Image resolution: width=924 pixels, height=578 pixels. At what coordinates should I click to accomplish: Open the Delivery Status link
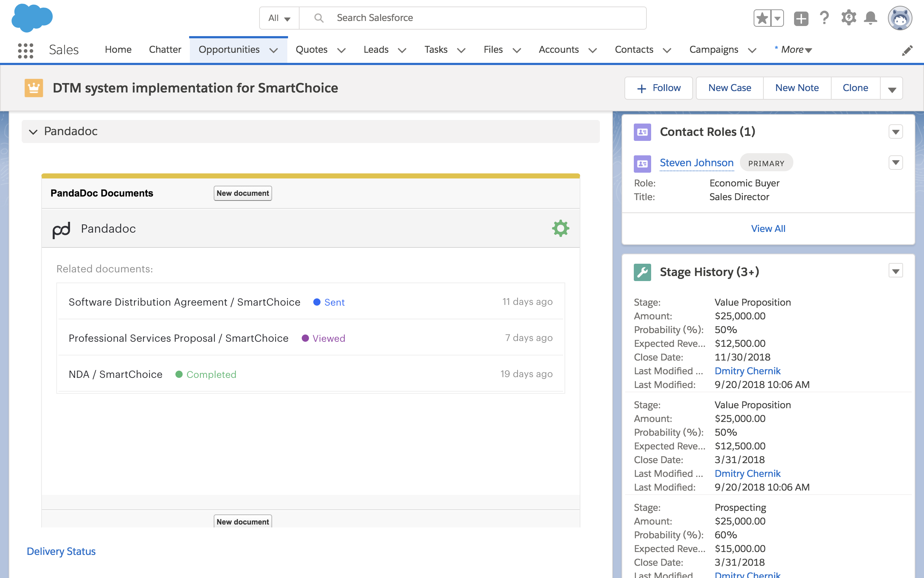pos(61,551)
